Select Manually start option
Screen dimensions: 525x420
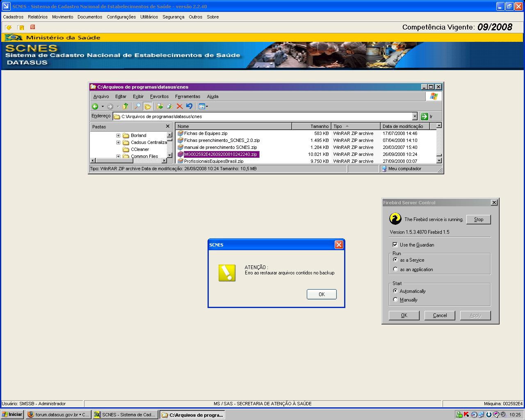[x=395, y=300]
